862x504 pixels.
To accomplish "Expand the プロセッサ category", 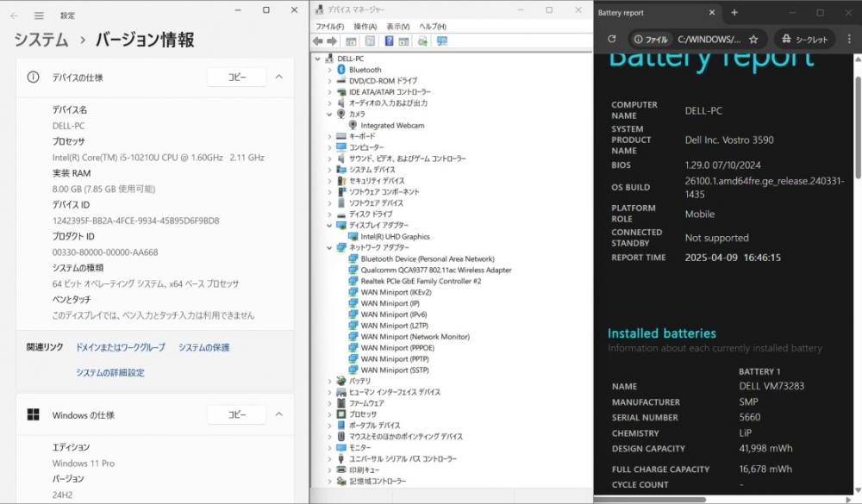I will [329, 414].
